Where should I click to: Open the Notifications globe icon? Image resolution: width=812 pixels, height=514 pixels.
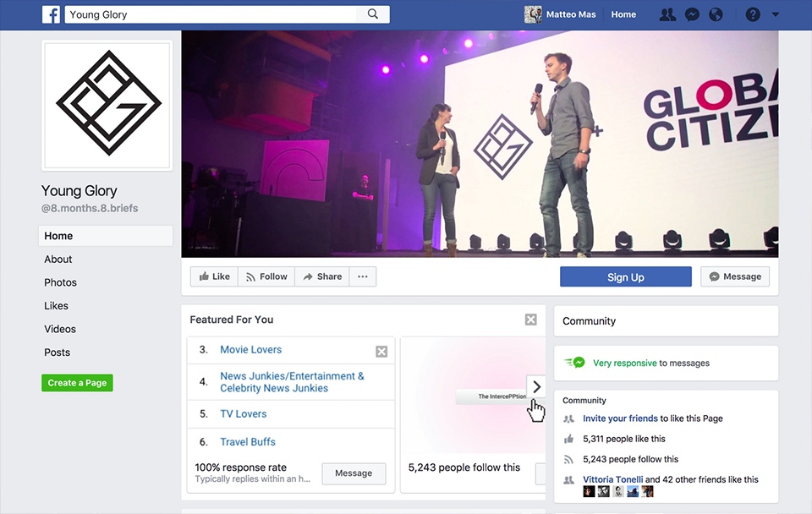[x=716, y=14]
